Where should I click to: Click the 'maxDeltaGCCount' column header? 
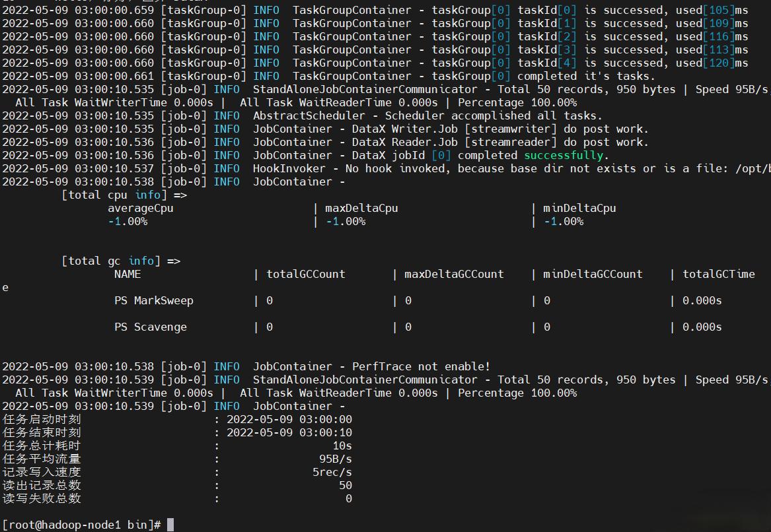coord(454,274)
